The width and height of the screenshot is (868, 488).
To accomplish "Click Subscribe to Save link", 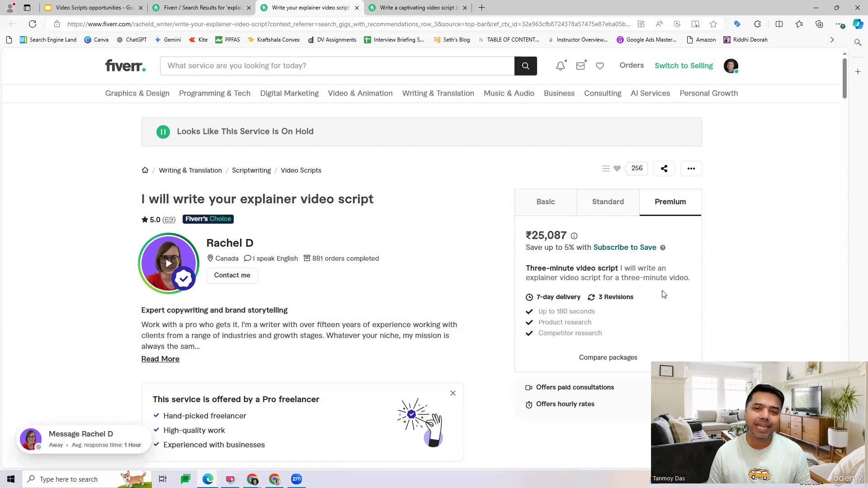I will click(x=625, y=248).
